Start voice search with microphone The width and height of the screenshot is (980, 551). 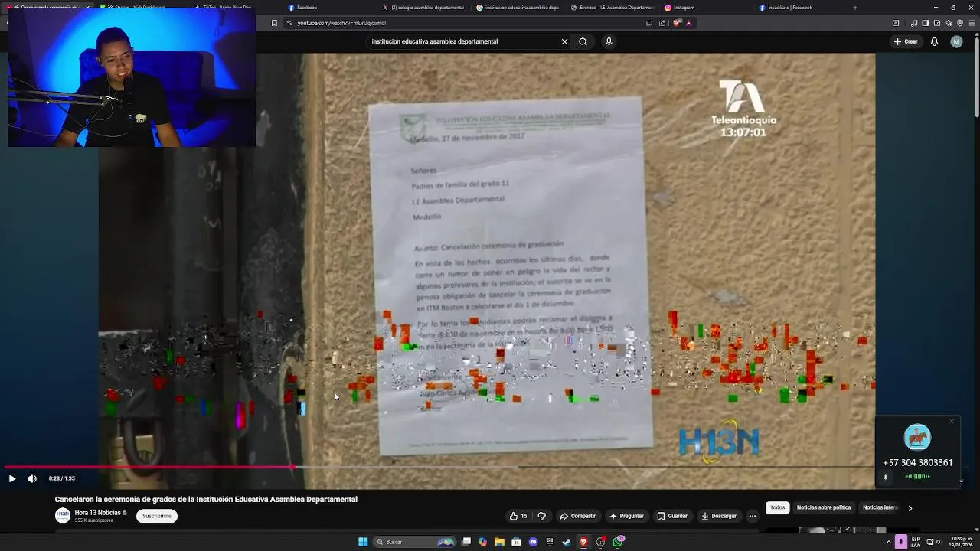(609, 41)
